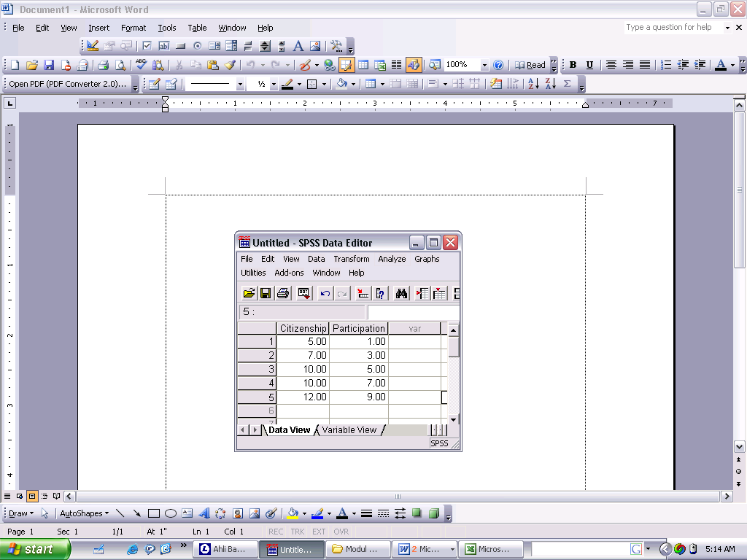
Task: Create a new blank Word document
Action: pyautogui.click(x=15, y=65)
